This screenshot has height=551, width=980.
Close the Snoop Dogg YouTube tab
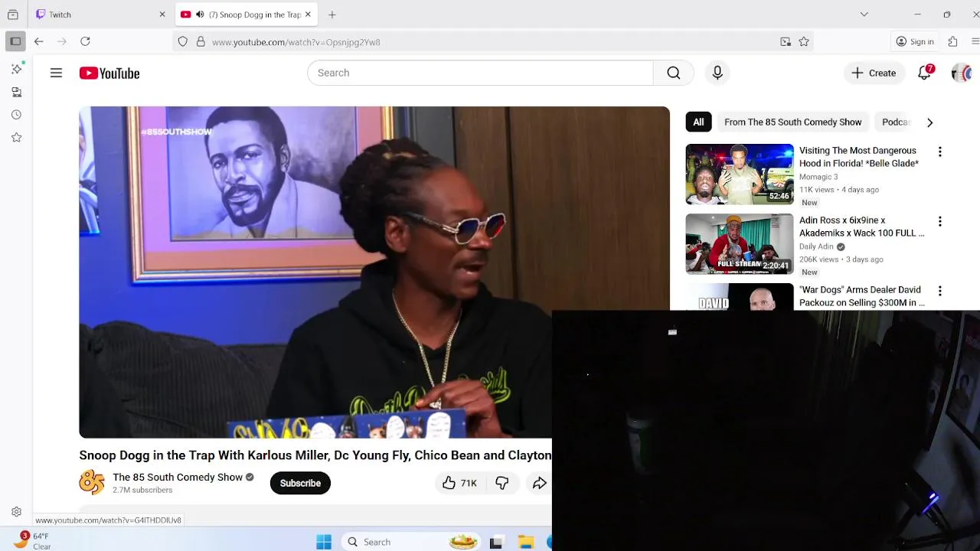pyautogui.click(x=308, y=15)
